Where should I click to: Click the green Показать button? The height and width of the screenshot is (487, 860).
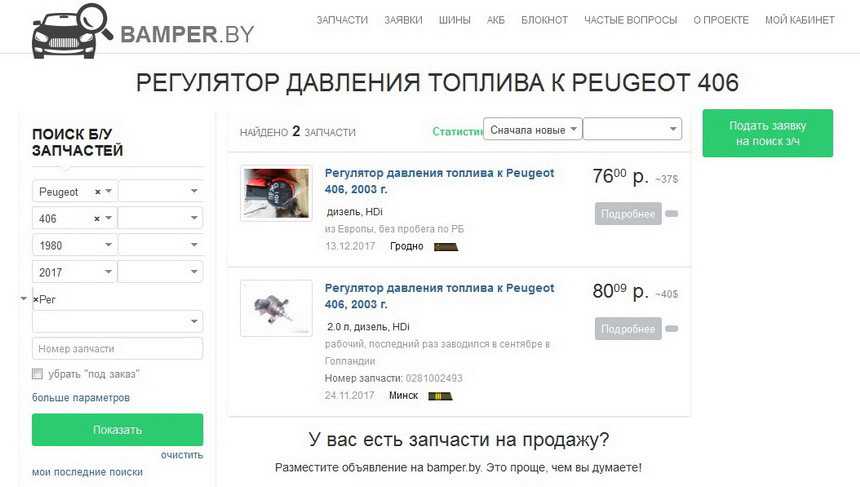point(117,430)
